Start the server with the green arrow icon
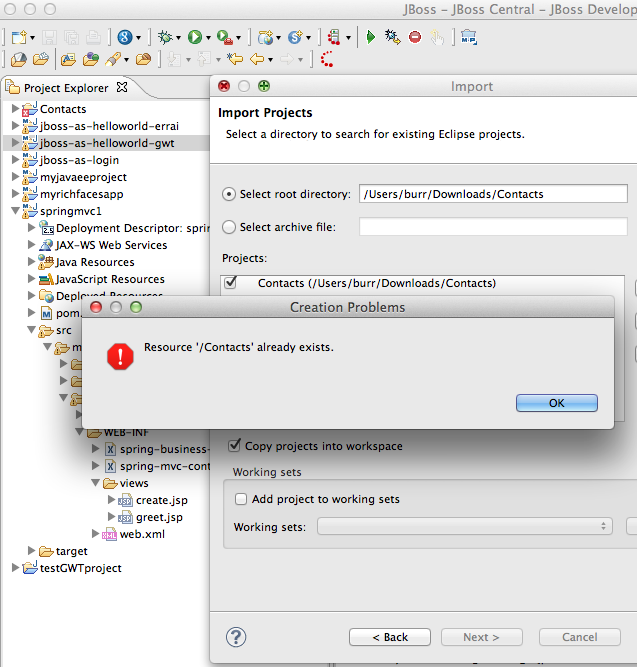Screen dimensions: 637x667 [x=371, y=37]
